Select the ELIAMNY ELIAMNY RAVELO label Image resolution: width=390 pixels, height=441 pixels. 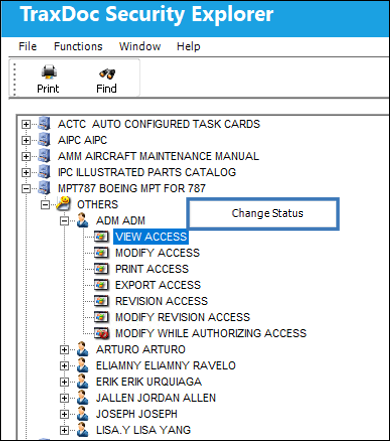(166, 366)
